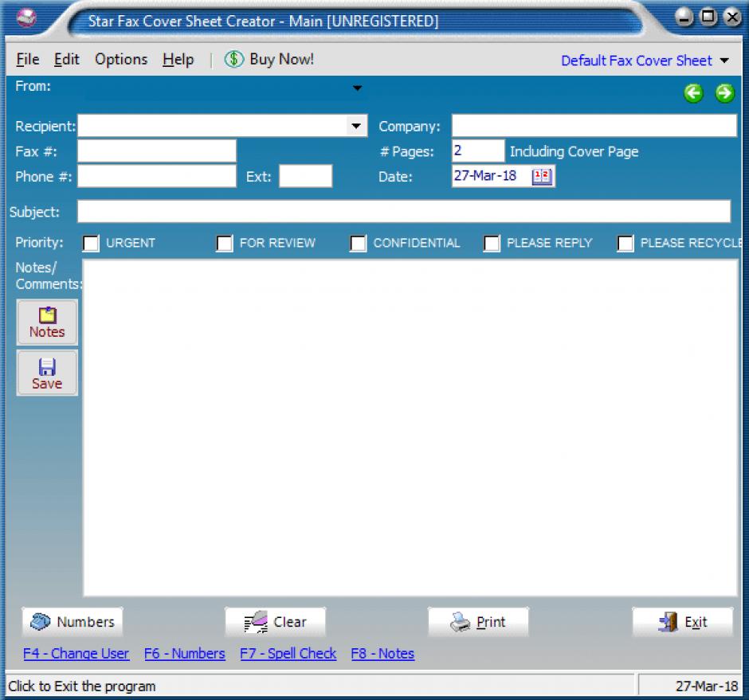Image resolution: width=749 pixels, height=700 pixels.
Task: Minimize the Star Fax window
Action: (684, 18)
